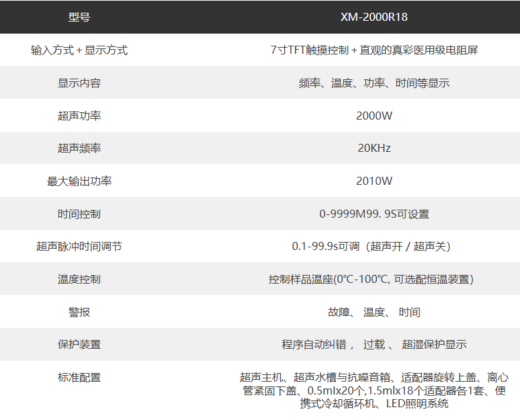The image size is (520, 420).
Task: Select the 0-9999M99. 9S可设置 value
Action: tap(374, 214)
